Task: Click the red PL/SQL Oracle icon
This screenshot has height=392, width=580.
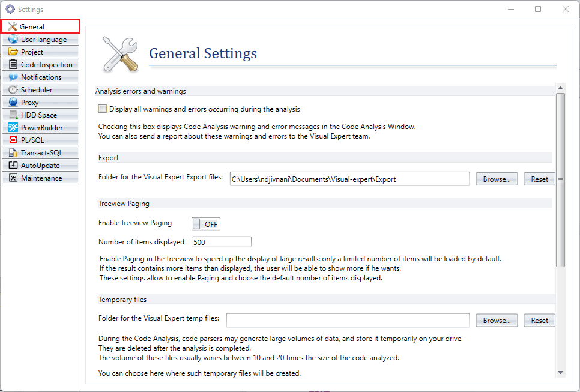Action: click(x=13, y=140)
